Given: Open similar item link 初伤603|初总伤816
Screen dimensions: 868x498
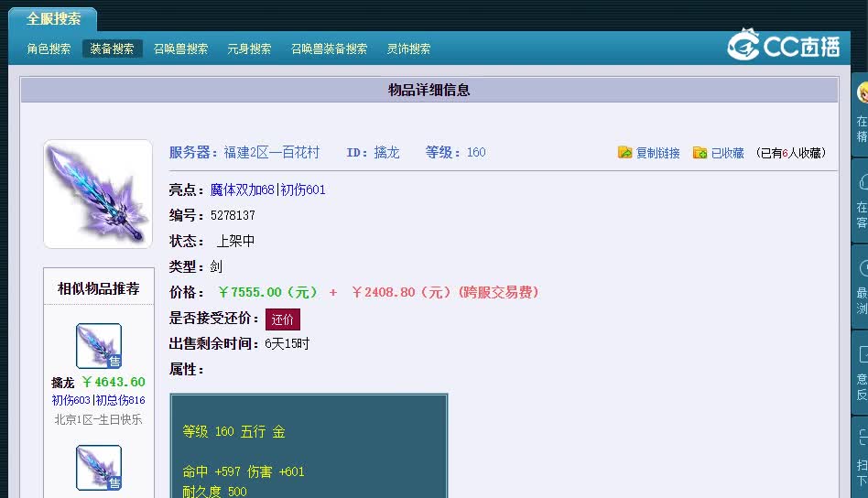Looking at the screenshot, I should (x=99, y=400).
